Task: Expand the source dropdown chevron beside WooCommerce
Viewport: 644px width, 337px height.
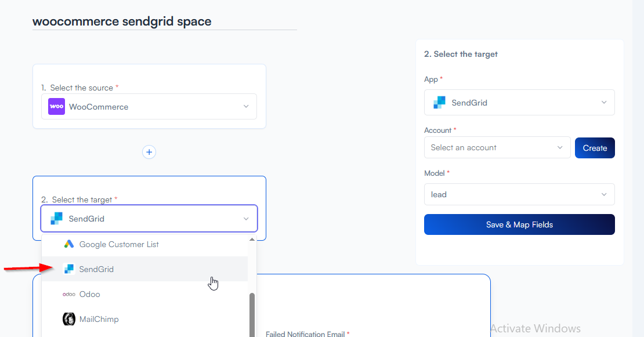Action: click(x=246, y=107)
